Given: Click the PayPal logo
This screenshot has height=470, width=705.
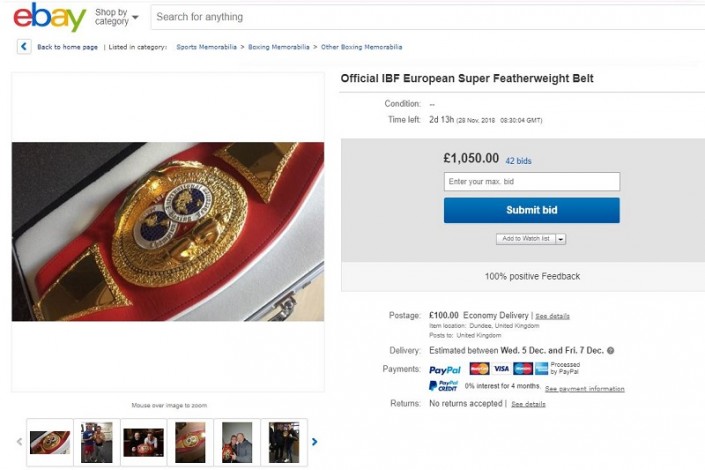Looking at the screenshot, I should 445,370.
